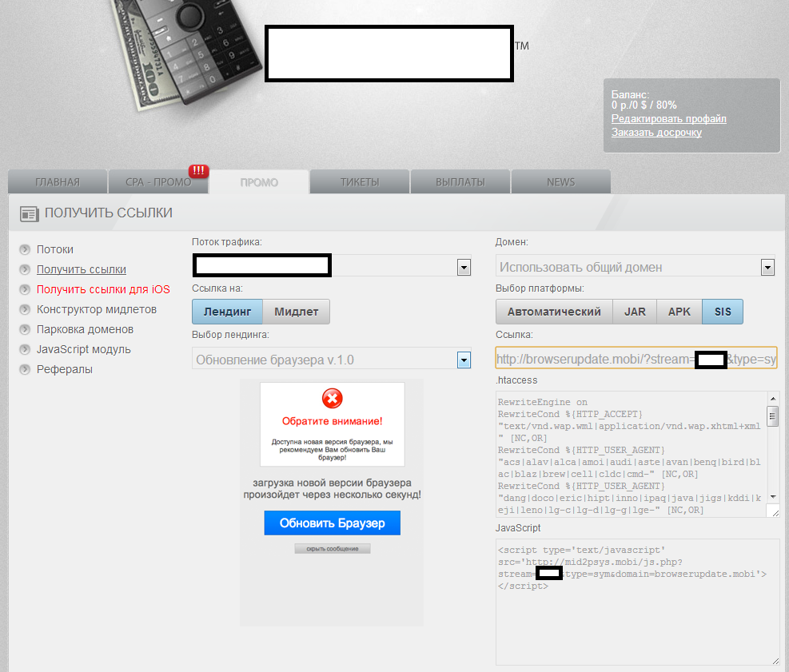Screen dimensions: 789x672
Task: Click the bullet icon beside JavaScript модуль
Action: [25, 349]
